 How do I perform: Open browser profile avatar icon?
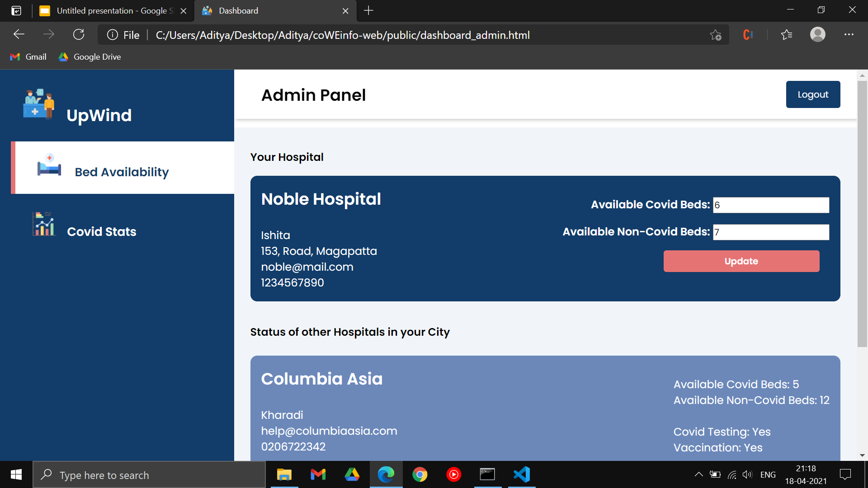point(817,35)
